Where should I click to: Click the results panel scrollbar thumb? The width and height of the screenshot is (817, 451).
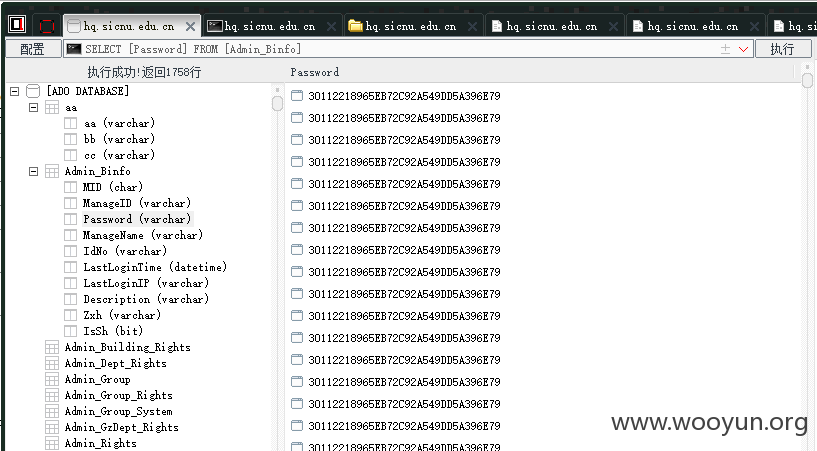[x=808, y=80]
